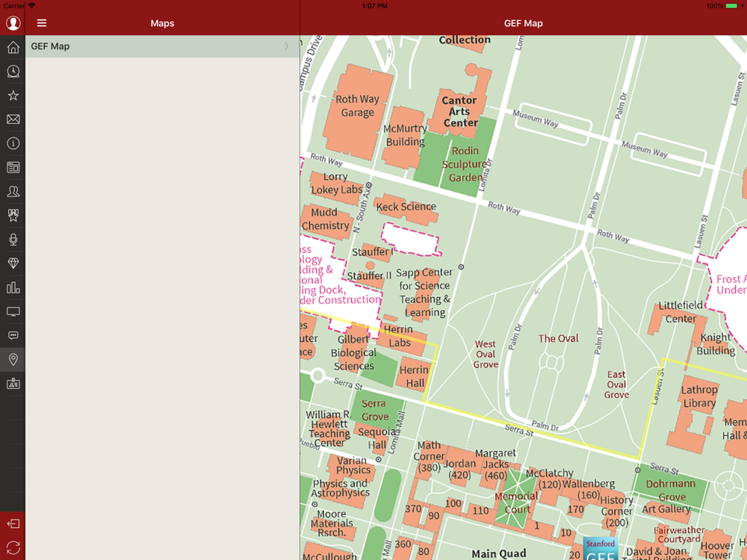Tap the "McMurtry Building" label on the map
The image size is (747, 560).
[x=405, y=135]
